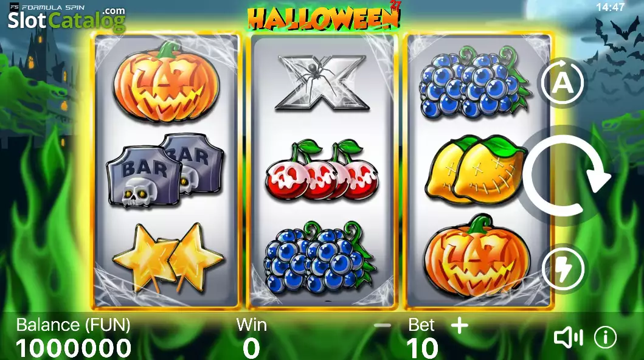Image resolution: width=644 pixels, height=360 pixels.
Task: Click the skull cherries symbol
Action: click(x=322, y=170)
